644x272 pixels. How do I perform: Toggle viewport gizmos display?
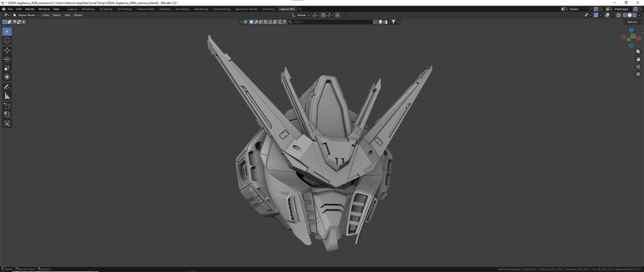[596, 15]
